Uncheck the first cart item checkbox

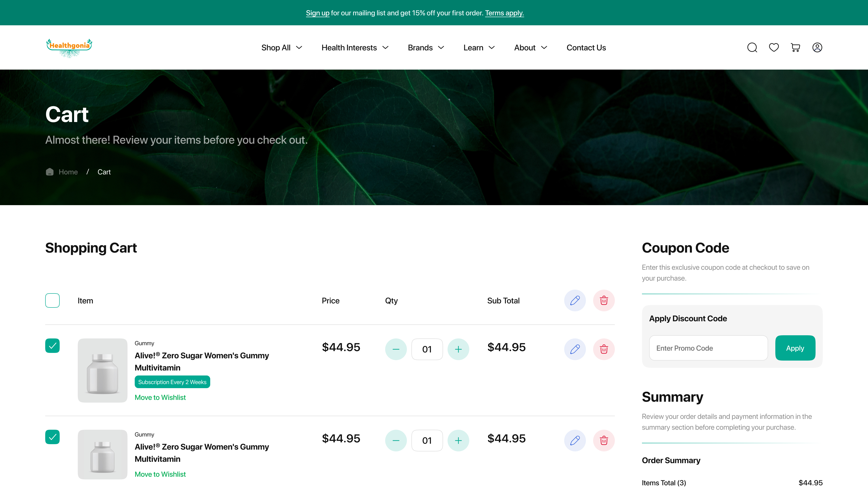click(x=52, y=345)
